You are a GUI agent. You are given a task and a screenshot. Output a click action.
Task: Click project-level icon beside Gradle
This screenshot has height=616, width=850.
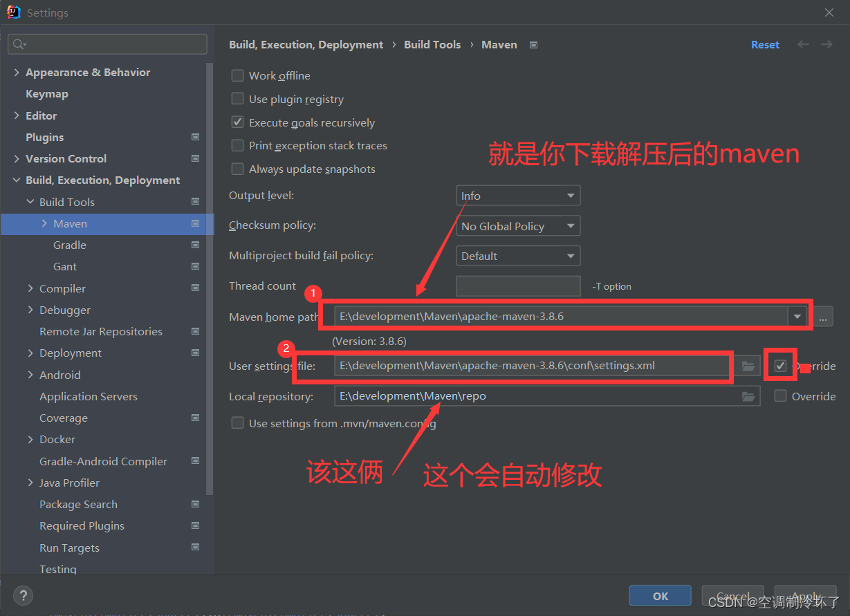pos(195,245)
